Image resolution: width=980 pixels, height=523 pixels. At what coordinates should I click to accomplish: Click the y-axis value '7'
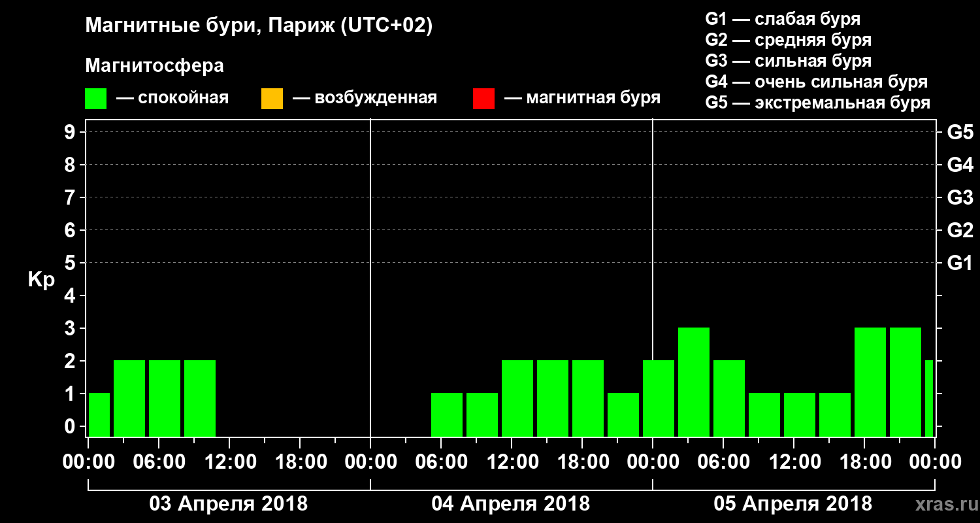pos(71,197)
